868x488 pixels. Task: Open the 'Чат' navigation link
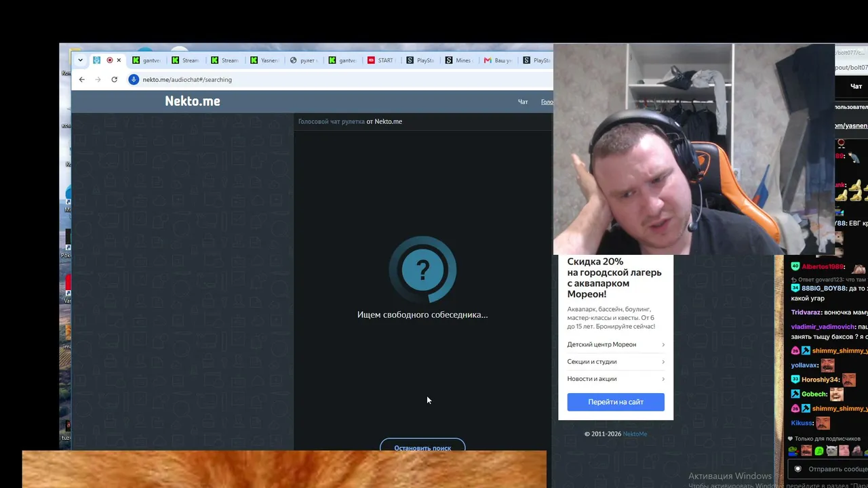[x=523, y=102]
